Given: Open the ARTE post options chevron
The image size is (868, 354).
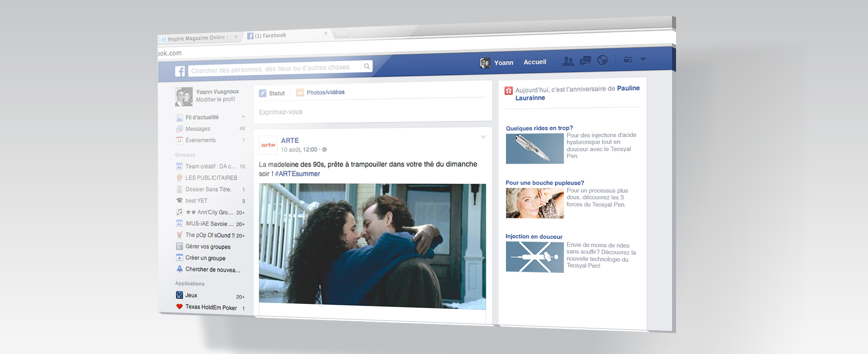Looking at the screenshot, I should [x=483, y=137].
